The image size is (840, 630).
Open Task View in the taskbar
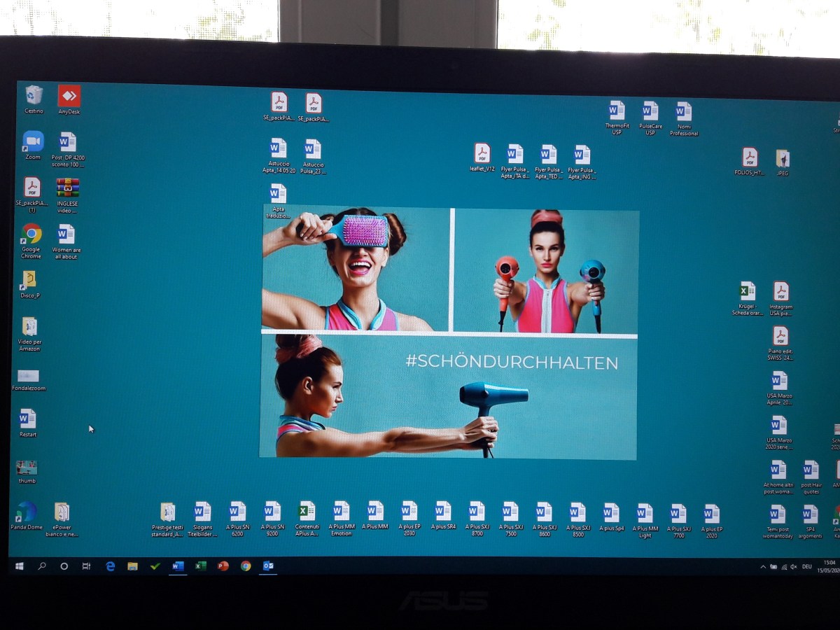click(86, 566)
